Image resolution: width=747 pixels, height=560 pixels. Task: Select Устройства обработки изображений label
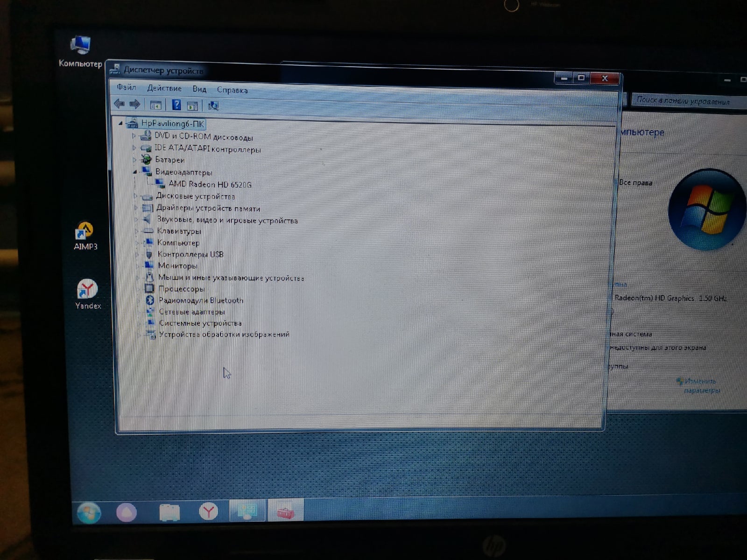point(224,334)
